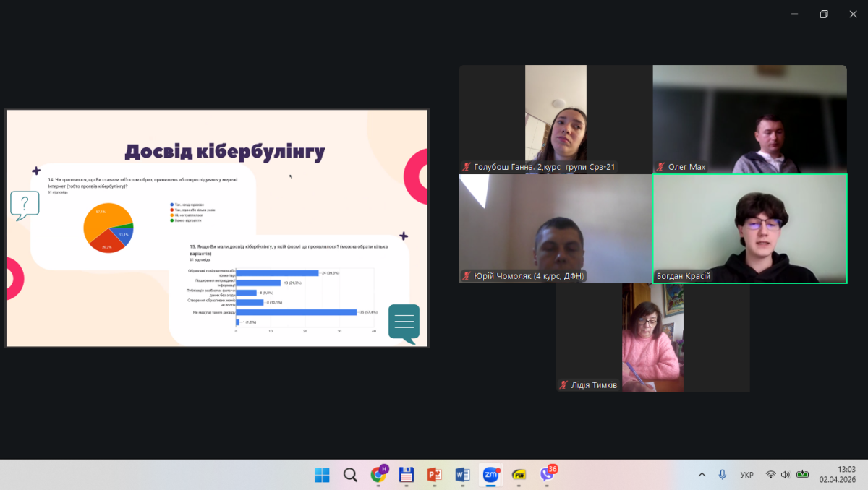
Task: Open Viber with 36 unread notifications
Action: tap(548, 474)
